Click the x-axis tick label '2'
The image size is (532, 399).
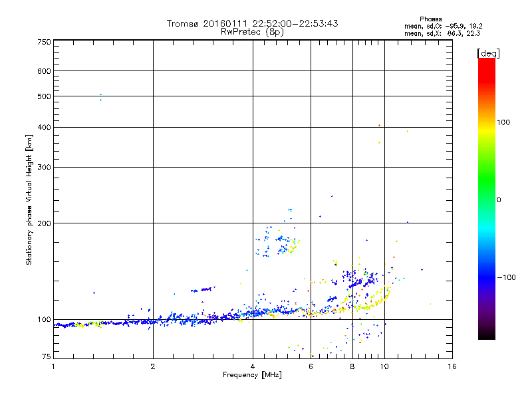[x=153, y=366]
